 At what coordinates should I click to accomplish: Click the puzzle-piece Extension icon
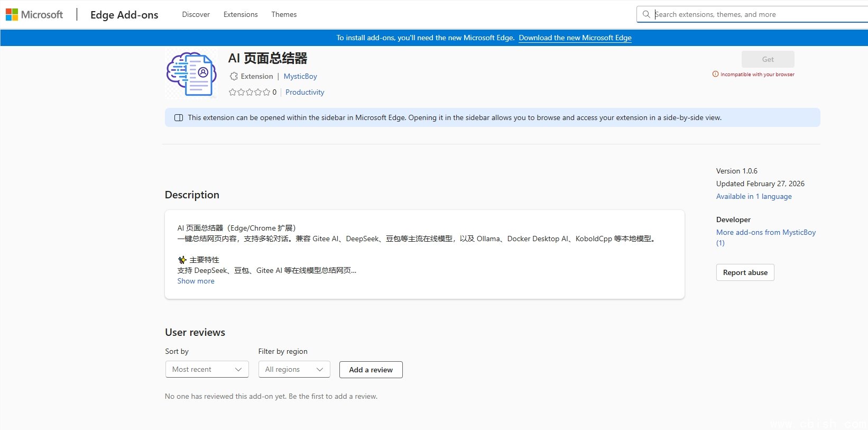[234, 76]
